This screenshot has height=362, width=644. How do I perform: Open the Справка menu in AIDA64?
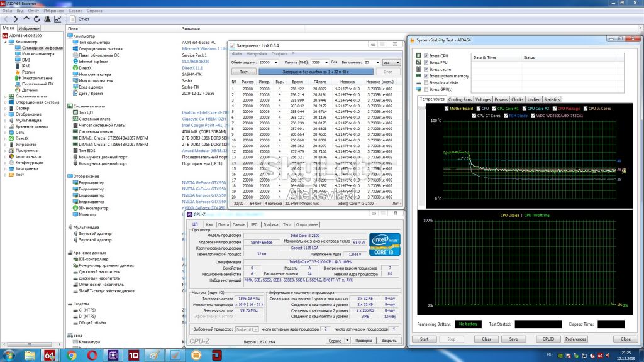[94, 11]
